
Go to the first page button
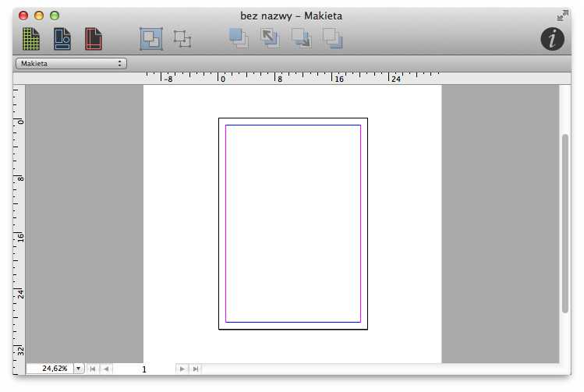(x=93, y=369)
